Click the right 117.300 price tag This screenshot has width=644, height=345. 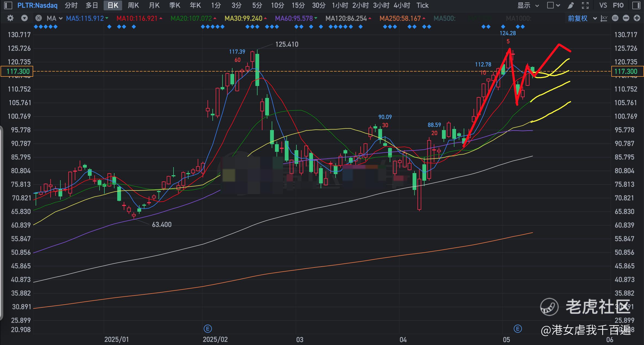[x=627, y=71]
